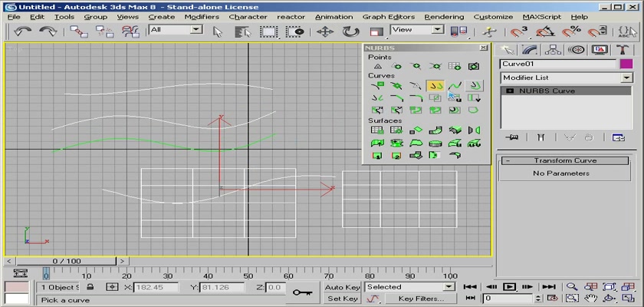Choose the Create Offset Curve icon

click(475, 85)
